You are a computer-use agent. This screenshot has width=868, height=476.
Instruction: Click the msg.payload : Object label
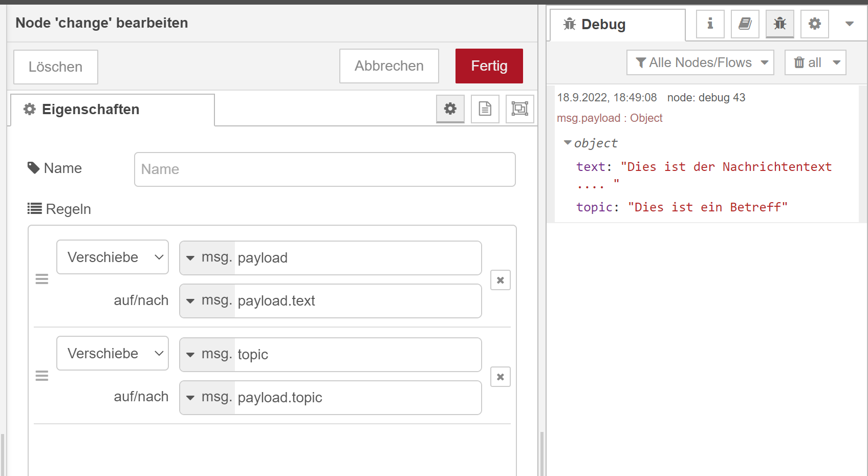coord(610,118)
